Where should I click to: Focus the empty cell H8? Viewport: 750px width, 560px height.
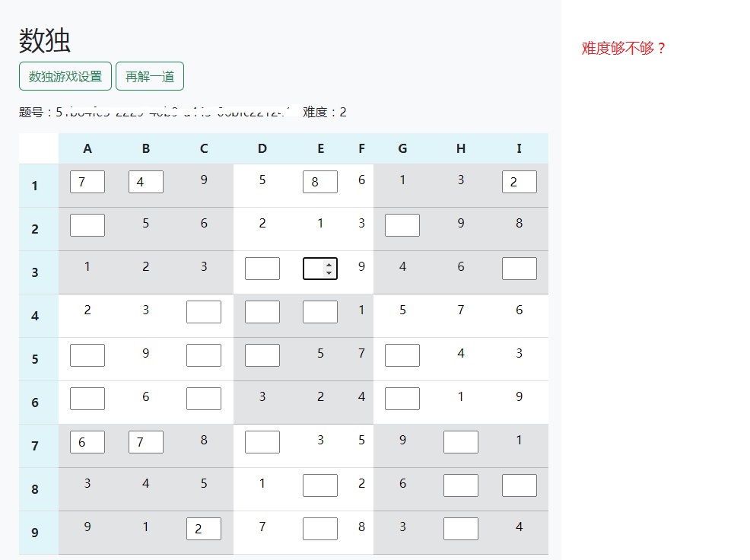click(461, 485)
